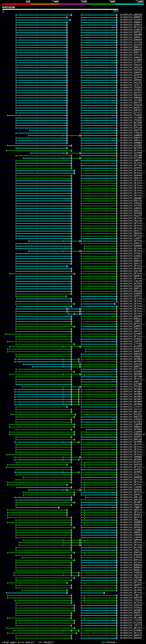
Task: Select the UniRef100_Q6K8B8 hit label
Action: click(131, 35)
